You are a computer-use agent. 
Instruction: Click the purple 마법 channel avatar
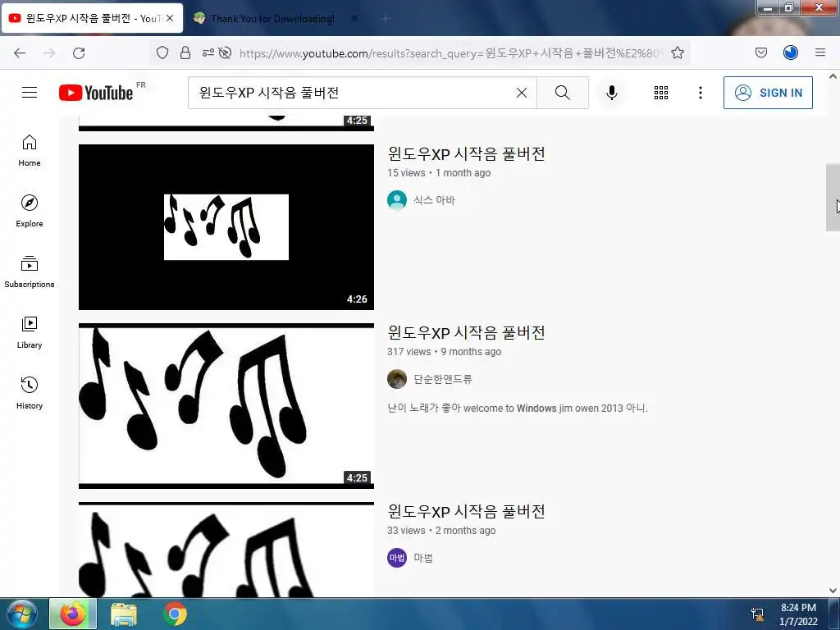(397, 558)
